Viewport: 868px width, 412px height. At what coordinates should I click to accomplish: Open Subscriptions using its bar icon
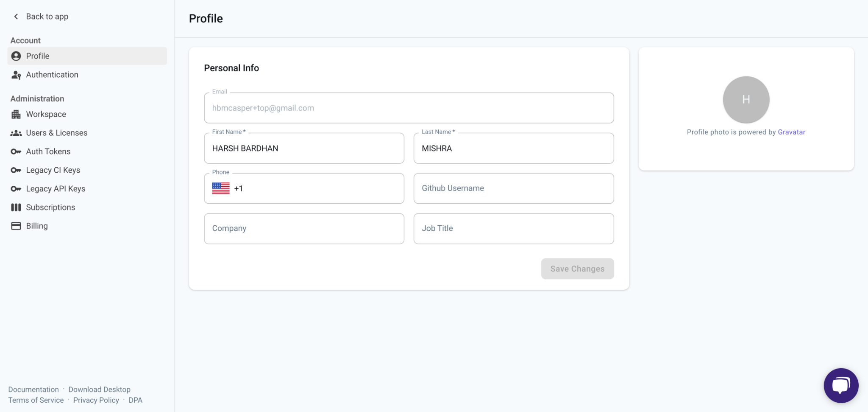point(16,207)
